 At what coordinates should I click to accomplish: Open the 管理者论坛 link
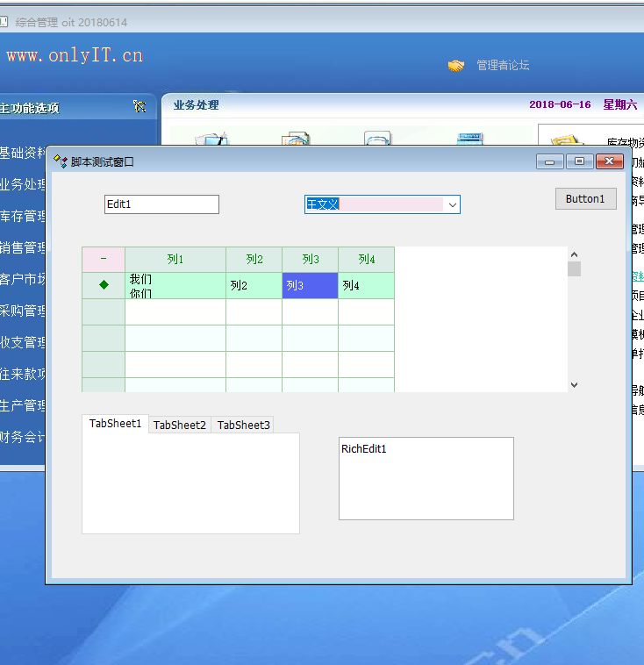(503, 66)
